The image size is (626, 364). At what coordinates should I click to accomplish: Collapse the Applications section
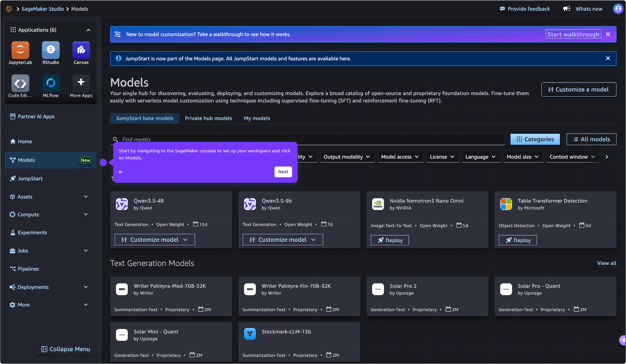pos(88,30)
